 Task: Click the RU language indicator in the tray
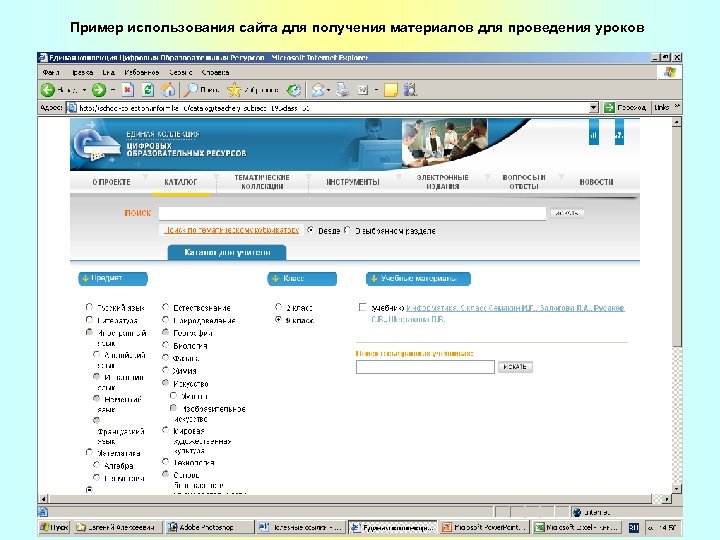(x=634, y=528)
